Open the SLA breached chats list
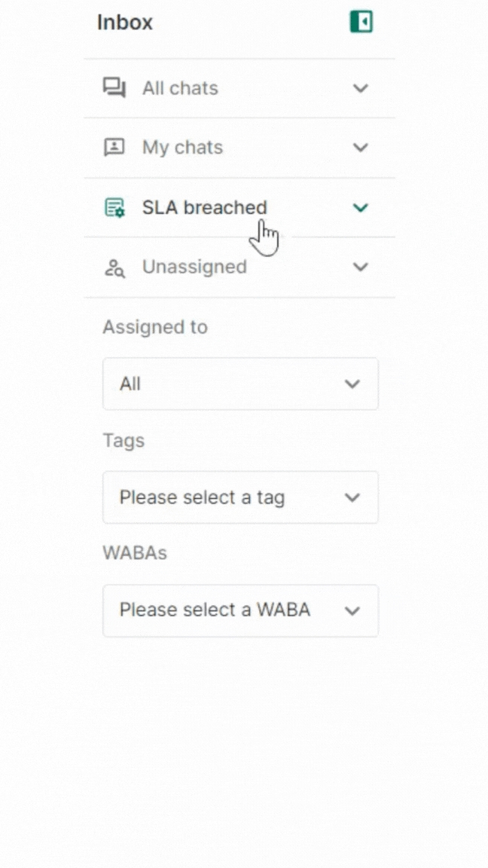 [x=204, y=207]
